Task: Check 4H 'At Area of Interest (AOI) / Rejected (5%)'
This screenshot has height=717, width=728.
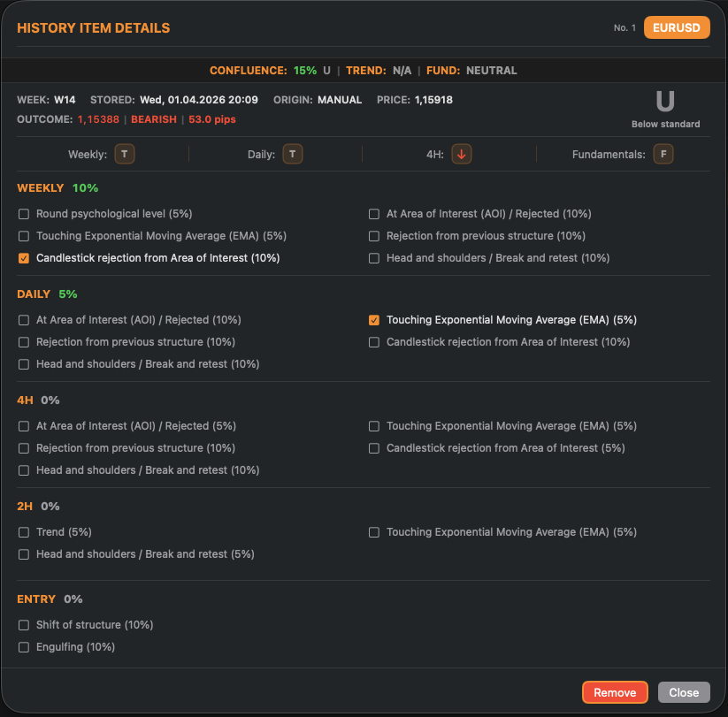Action: [x=24, y=426]
